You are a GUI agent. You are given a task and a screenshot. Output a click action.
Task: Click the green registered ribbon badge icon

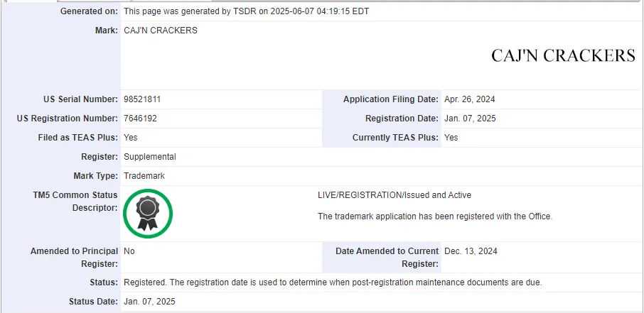pyautogui.click(x=148, y=214)
